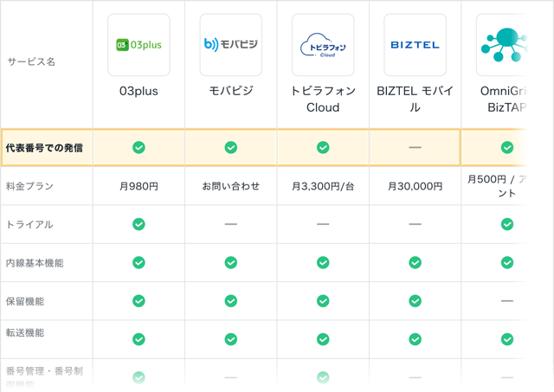Viewport: 554px width, 392px height.
Task: Click the 月980円 price cell
Action: point(138,186)
